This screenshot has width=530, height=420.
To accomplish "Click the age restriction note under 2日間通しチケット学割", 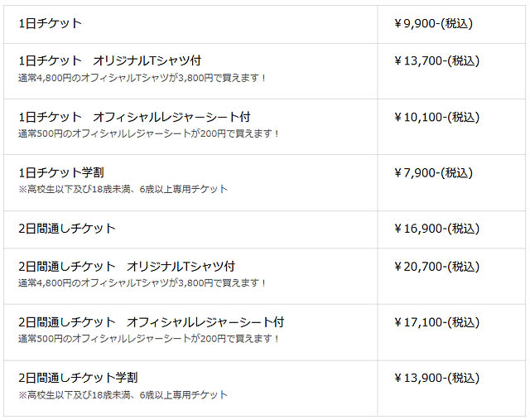I will click(x=123, y=394).
